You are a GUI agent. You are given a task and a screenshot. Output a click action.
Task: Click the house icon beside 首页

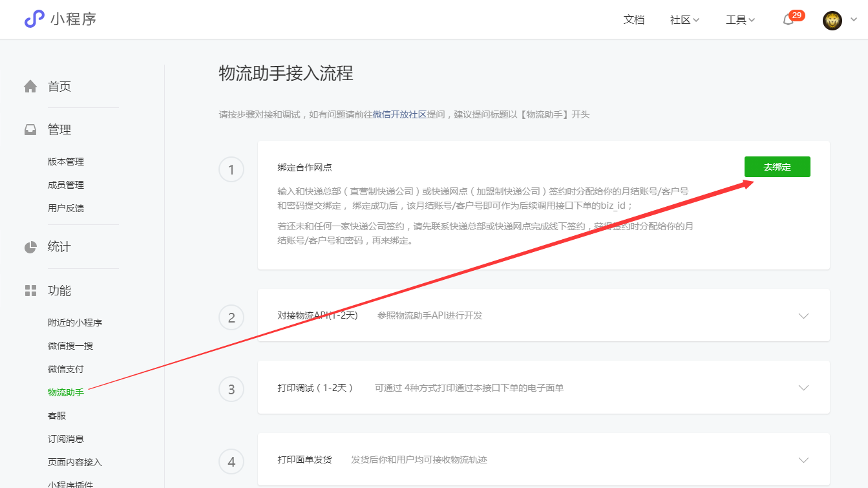[30, 87]
